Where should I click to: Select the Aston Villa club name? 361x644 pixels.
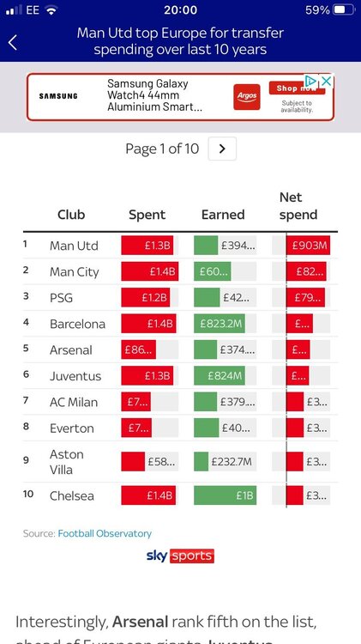67,462
